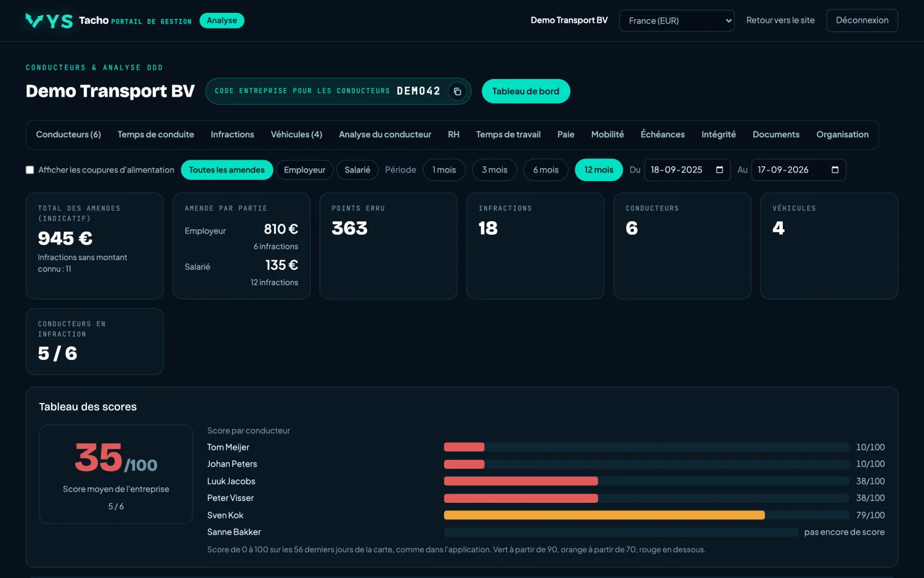Filter fines by Employeur
Viewport: 924px width, 578px height.
(304, 170)
